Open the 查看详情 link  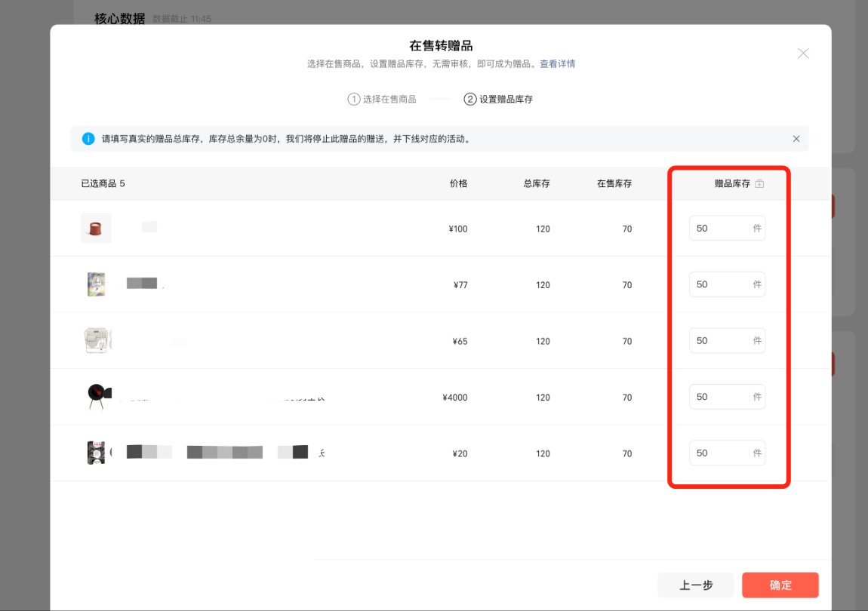tap(557, 64)
